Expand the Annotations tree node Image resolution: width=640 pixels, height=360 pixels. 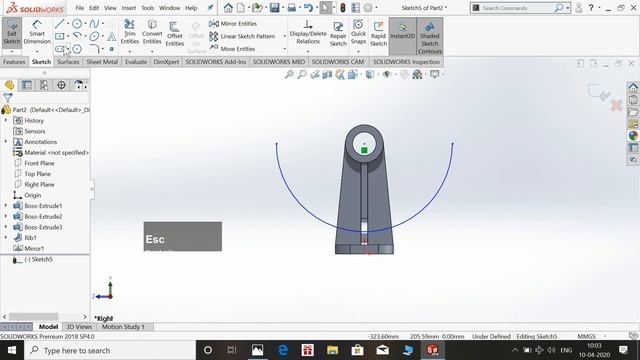click(6, 142)
